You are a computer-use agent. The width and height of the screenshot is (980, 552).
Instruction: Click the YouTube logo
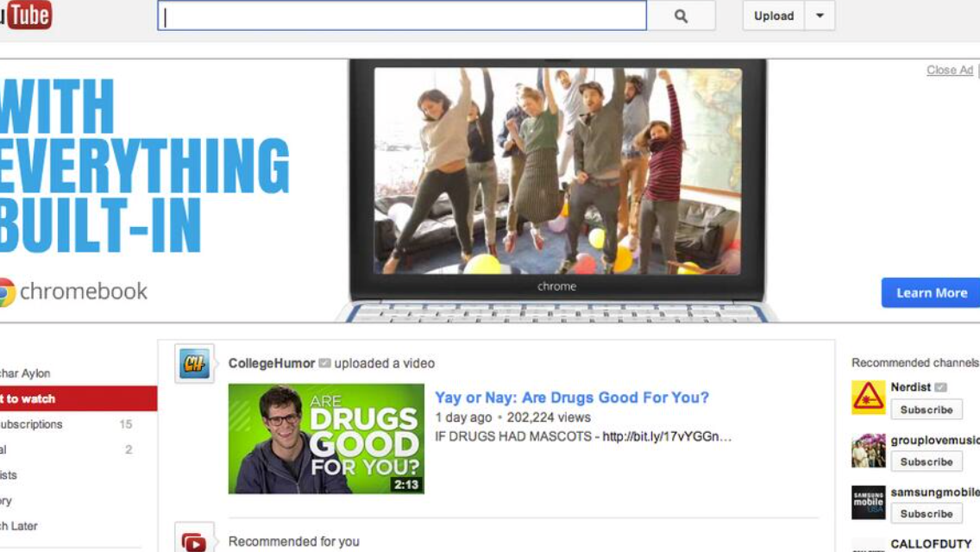tap(25, 15)
